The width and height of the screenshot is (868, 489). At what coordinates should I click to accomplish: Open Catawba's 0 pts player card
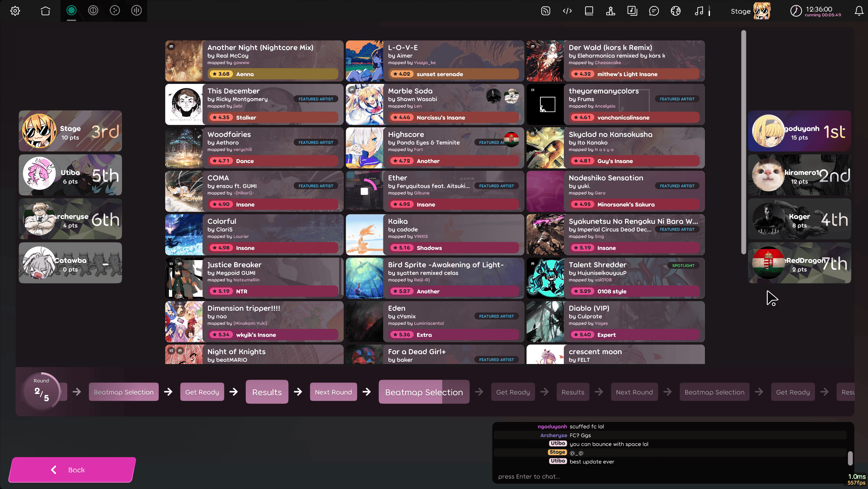pyautogui.click(x=70, y=263)
